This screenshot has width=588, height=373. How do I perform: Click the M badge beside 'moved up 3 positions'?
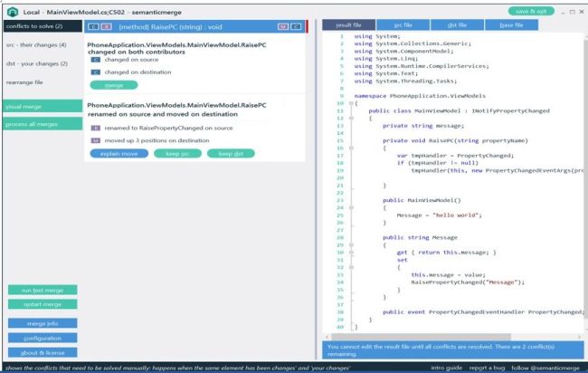click(96, 140)
